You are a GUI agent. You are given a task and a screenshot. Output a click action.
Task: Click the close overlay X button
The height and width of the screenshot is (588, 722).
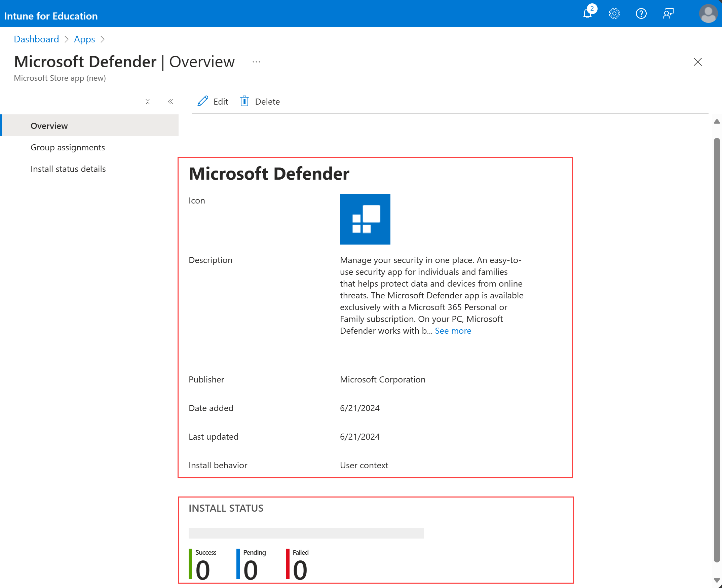point(697,62)
